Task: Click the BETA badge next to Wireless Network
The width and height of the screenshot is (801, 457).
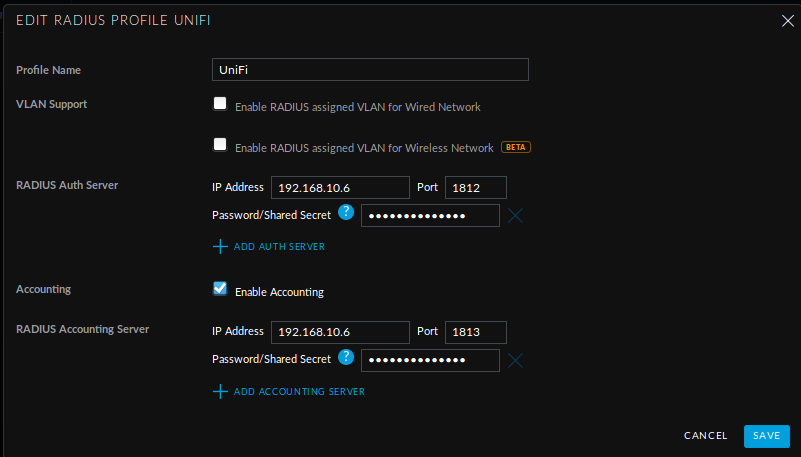Action: point(515,147)
